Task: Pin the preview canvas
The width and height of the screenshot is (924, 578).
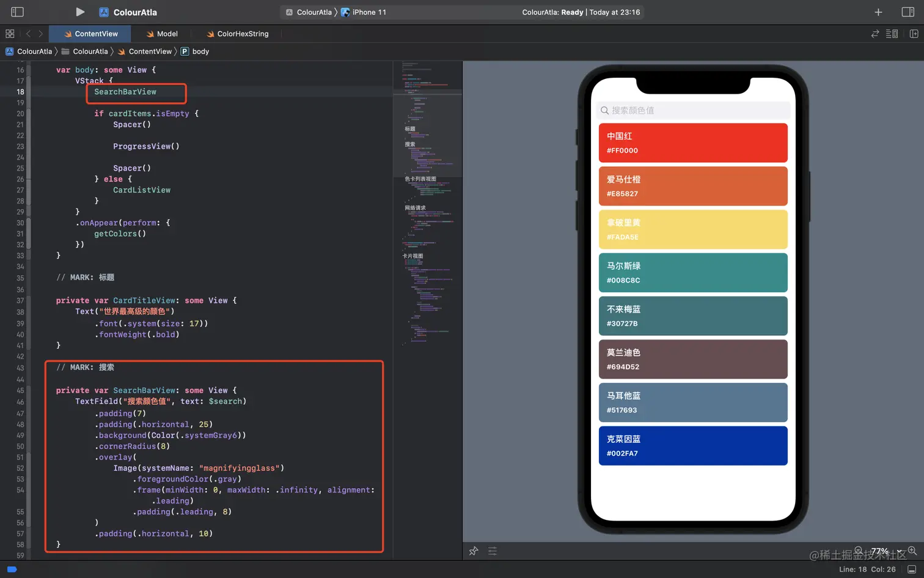Action: (474, 551)
